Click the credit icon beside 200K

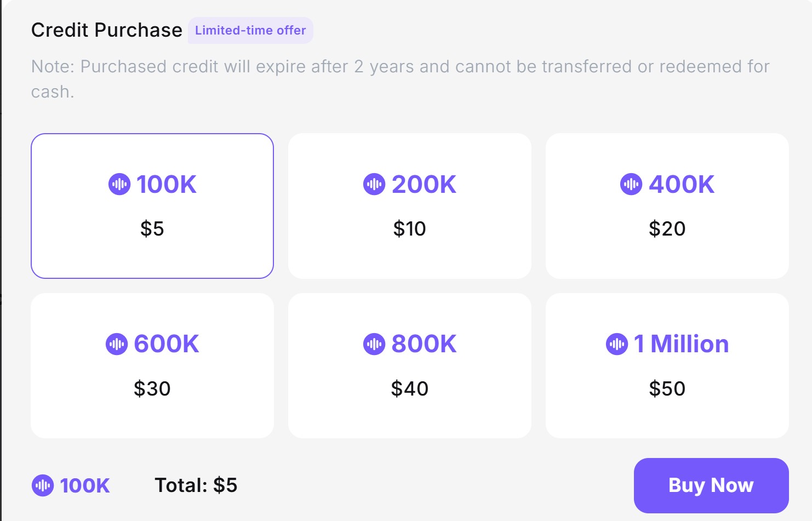(374, 184)
